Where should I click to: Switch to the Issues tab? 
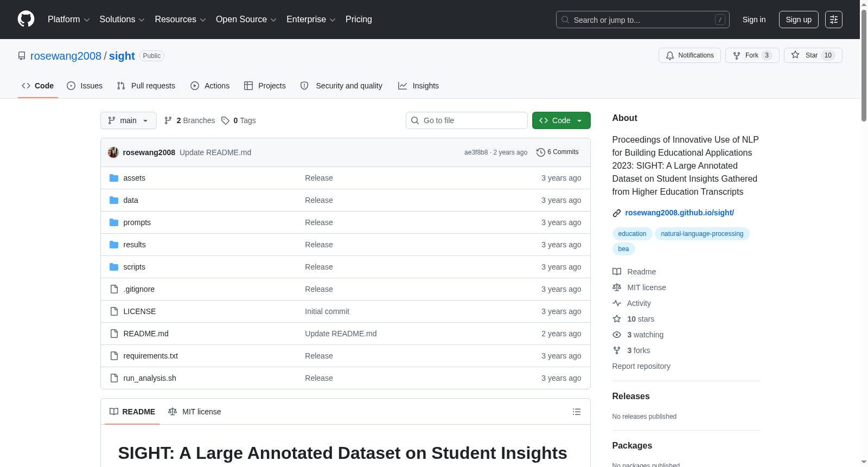tap(85, 86)
